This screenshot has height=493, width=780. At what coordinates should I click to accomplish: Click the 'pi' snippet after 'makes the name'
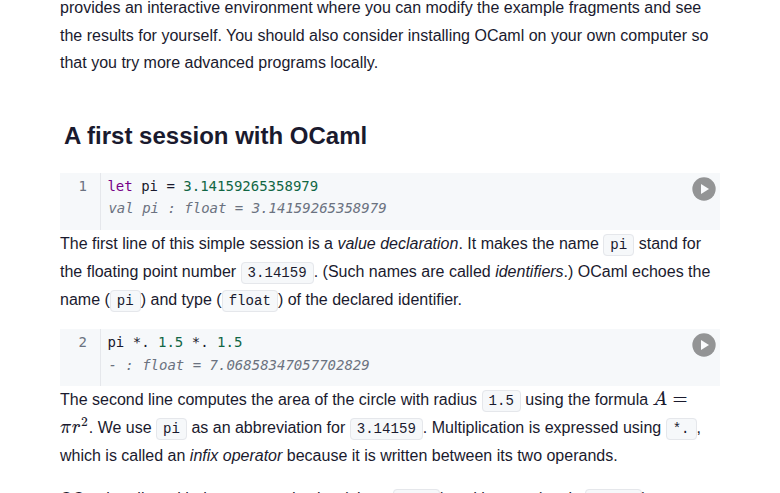click(619, 245)
